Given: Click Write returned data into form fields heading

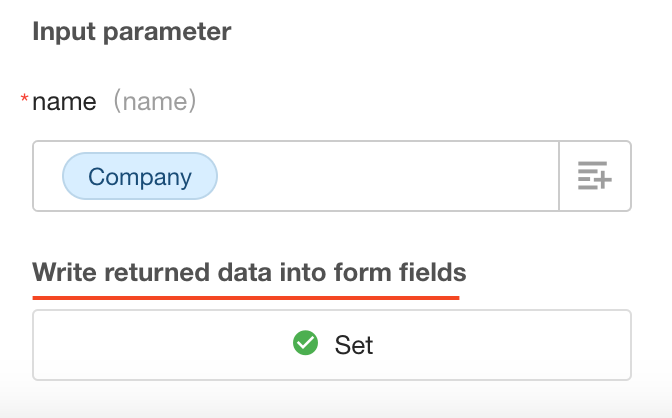Looking at the screenshot, I should pyautogui.click(x=249, y=272).
